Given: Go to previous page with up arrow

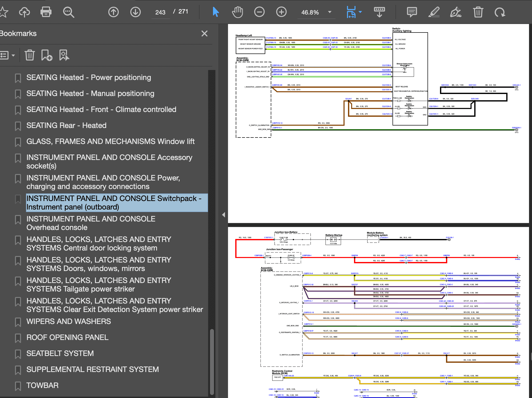Looking at the screenshot, I should pos(113,12).
